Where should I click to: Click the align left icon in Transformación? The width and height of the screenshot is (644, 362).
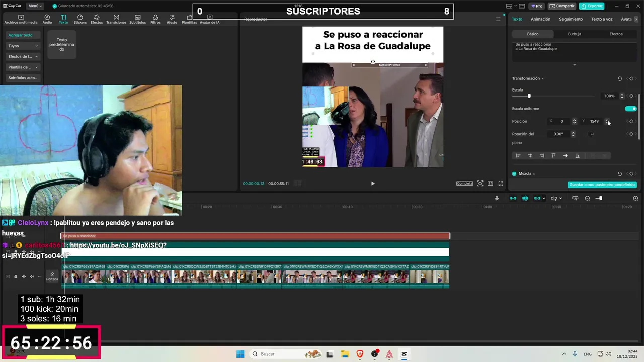(x=518, y=156)
